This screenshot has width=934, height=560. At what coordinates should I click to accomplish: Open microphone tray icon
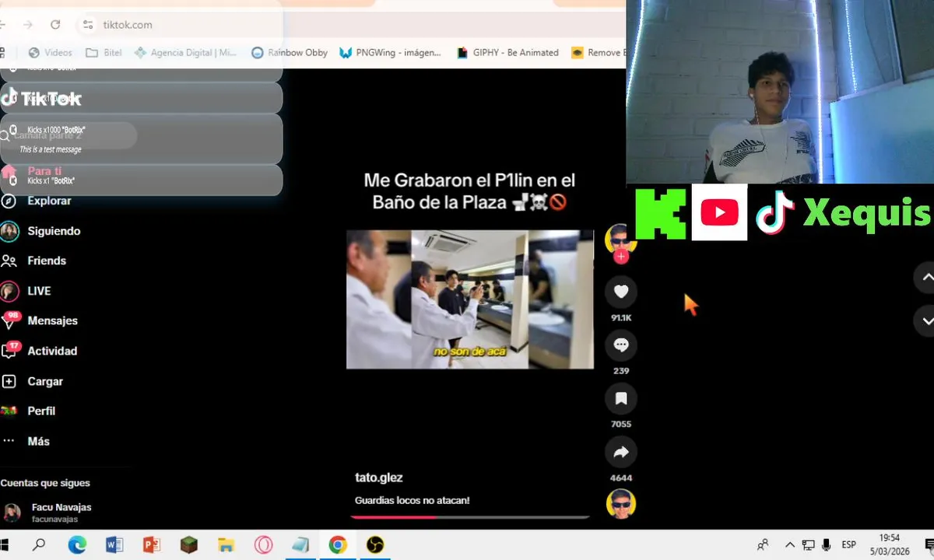point(827,545)
